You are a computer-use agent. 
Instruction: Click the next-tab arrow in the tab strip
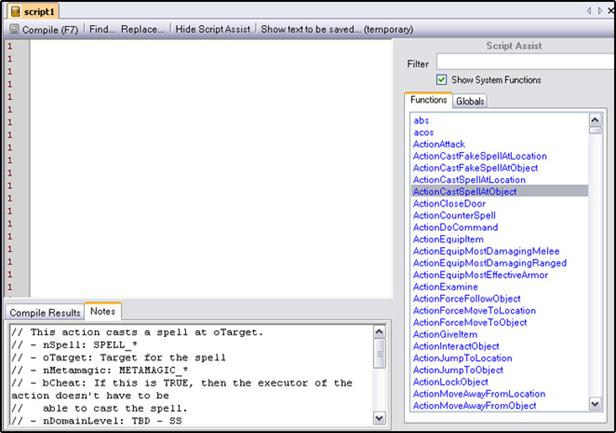click(600, 11)
